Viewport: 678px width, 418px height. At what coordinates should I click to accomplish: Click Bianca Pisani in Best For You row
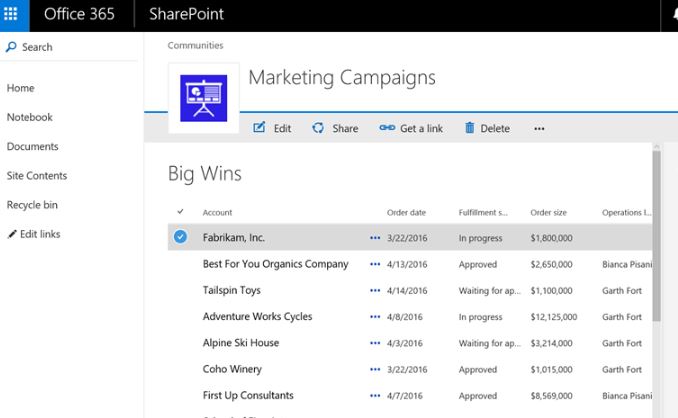point(627,264)
